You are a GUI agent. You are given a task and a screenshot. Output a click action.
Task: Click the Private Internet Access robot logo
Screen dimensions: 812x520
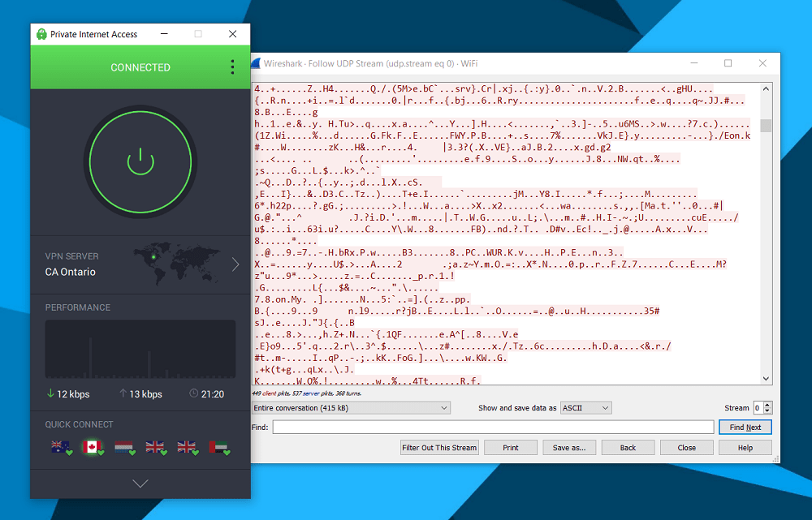tap(41, 34)
